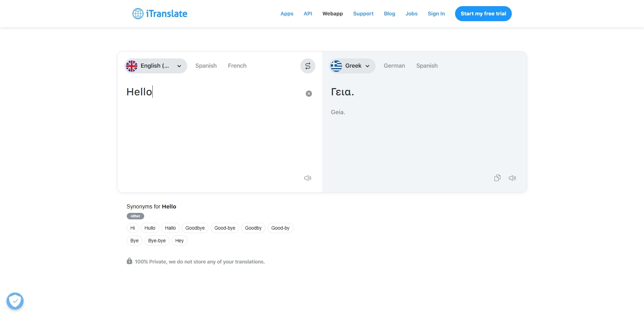This screenshot has height=313, width=644.
Task: Select the Goodbye synonym chip
Action: pyautogui.click(x=195, y=228)
